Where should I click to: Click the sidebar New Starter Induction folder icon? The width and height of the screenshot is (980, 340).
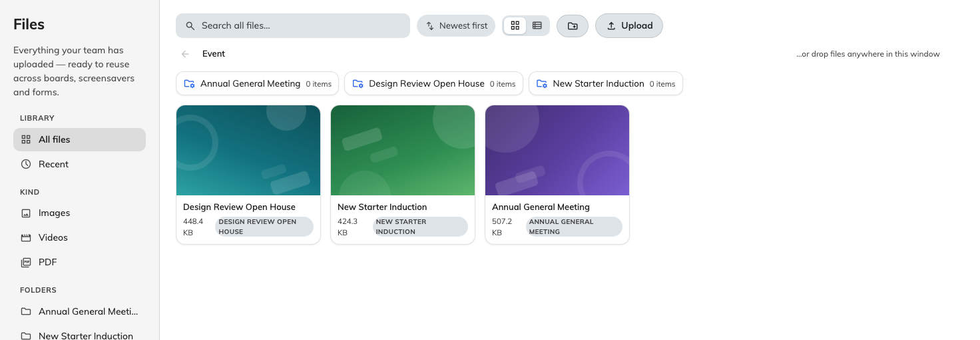pos(26,336)
